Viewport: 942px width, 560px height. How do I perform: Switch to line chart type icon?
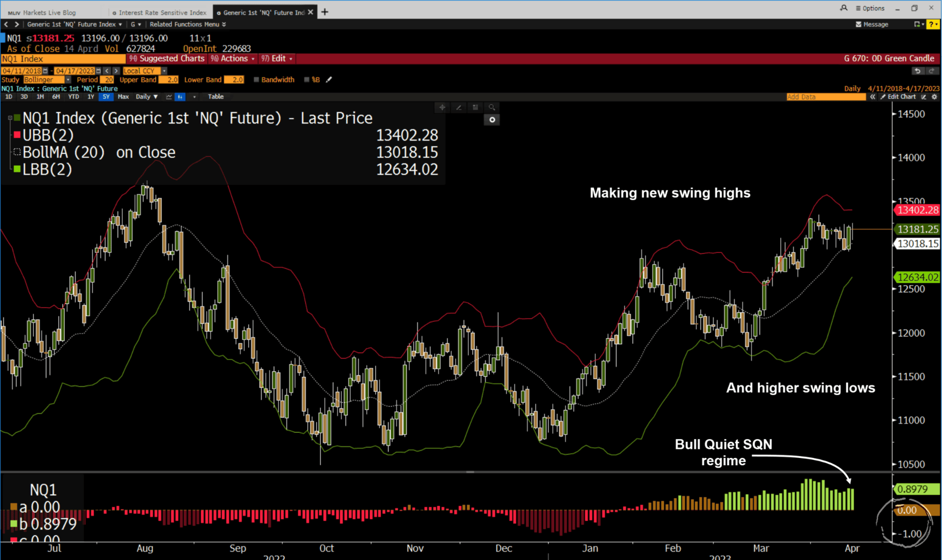click(x=169, y=97)
